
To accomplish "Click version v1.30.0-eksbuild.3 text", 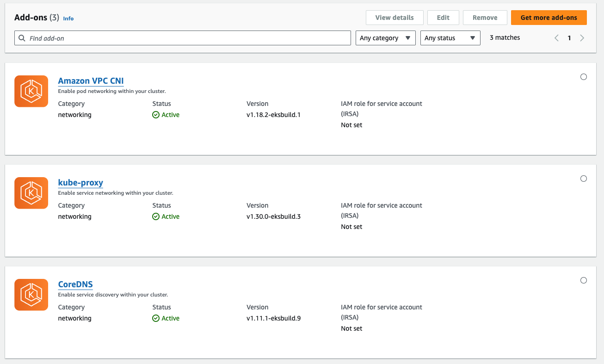I will [273, 216].
